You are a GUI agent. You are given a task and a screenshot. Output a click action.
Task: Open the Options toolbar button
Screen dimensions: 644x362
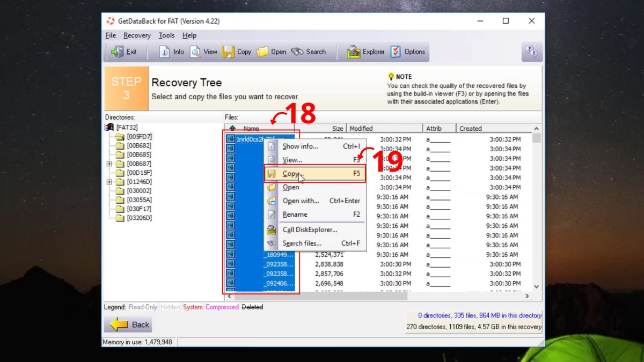click(408, 52)
